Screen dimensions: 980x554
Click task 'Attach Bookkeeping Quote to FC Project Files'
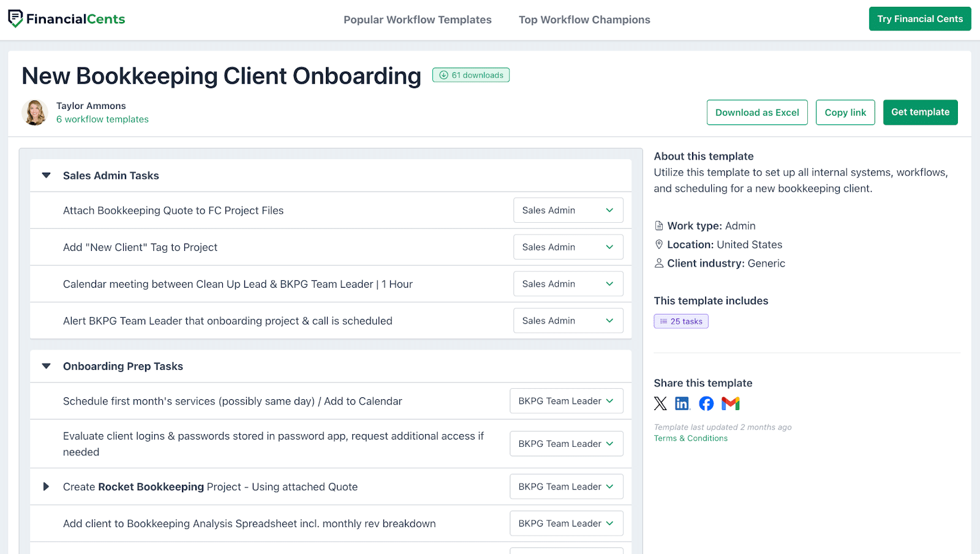173,211
